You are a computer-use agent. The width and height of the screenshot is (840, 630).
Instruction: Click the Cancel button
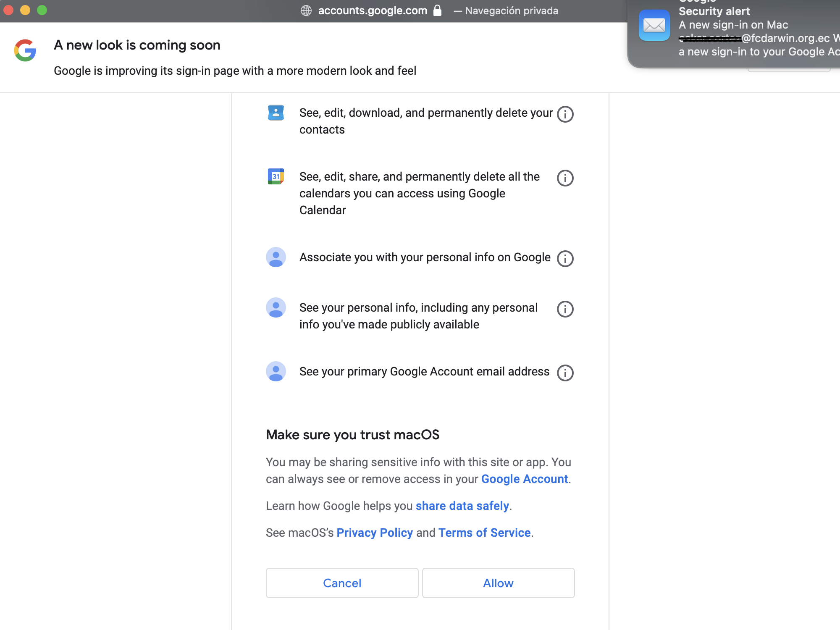click(x=342, y=583)
